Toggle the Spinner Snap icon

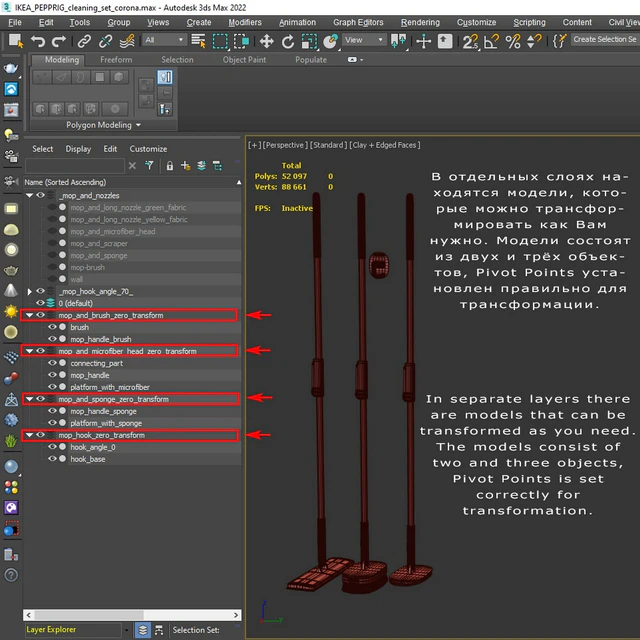coord(534,41)
